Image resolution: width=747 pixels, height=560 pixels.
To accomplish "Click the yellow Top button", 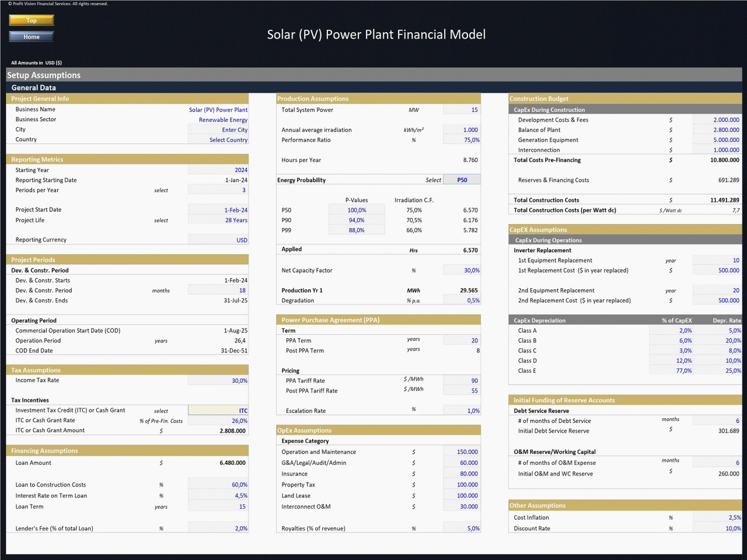I will [x=32, y=20].
